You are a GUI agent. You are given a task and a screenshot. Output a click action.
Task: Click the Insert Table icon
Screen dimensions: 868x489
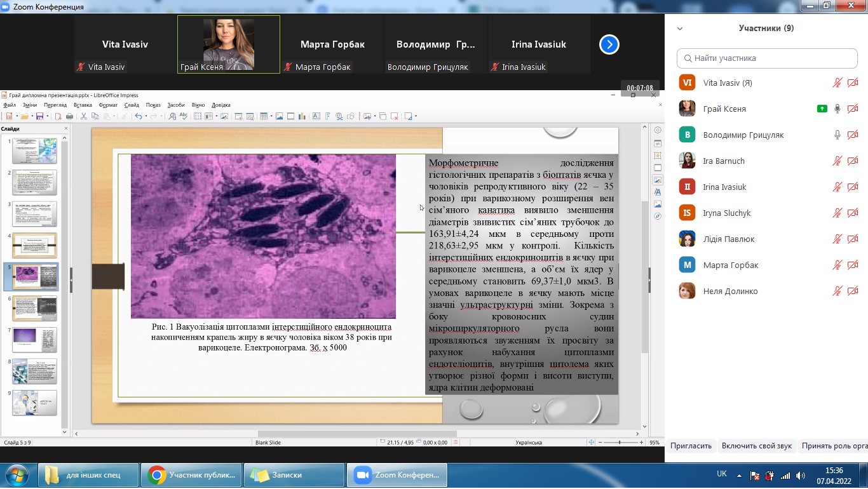coord(263,116)
